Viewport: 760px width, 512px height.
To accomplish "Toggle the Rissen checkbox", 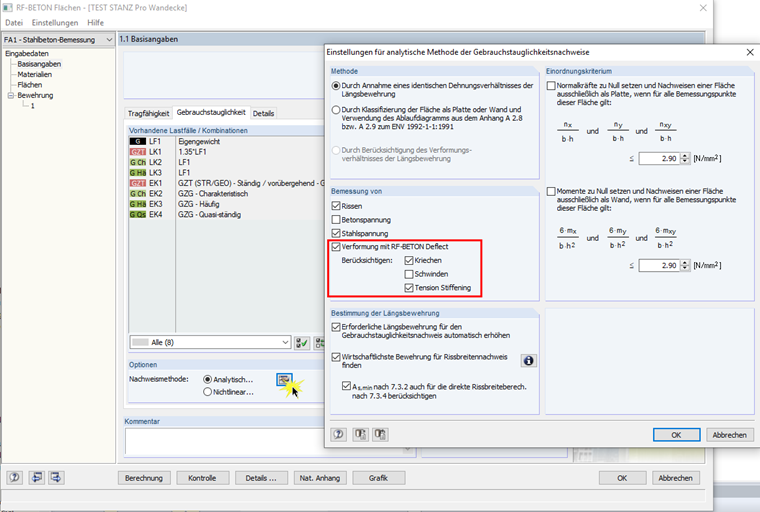I will 336,206.
